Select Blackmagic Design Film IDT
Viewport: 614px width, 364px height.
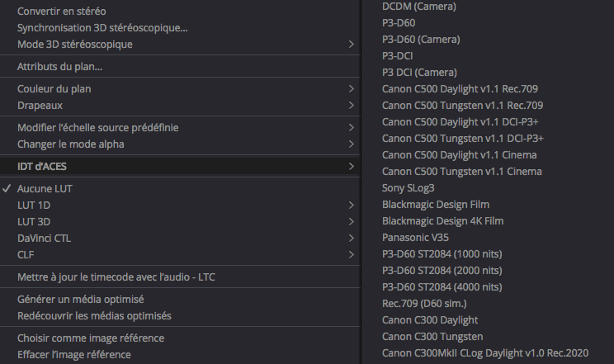(436, 205)
